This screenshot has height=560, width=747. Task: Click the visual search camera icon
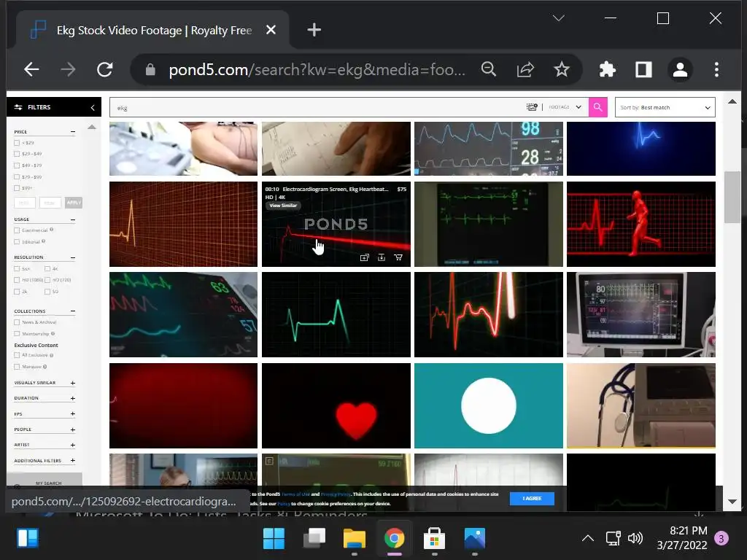[x=532, y=107]
